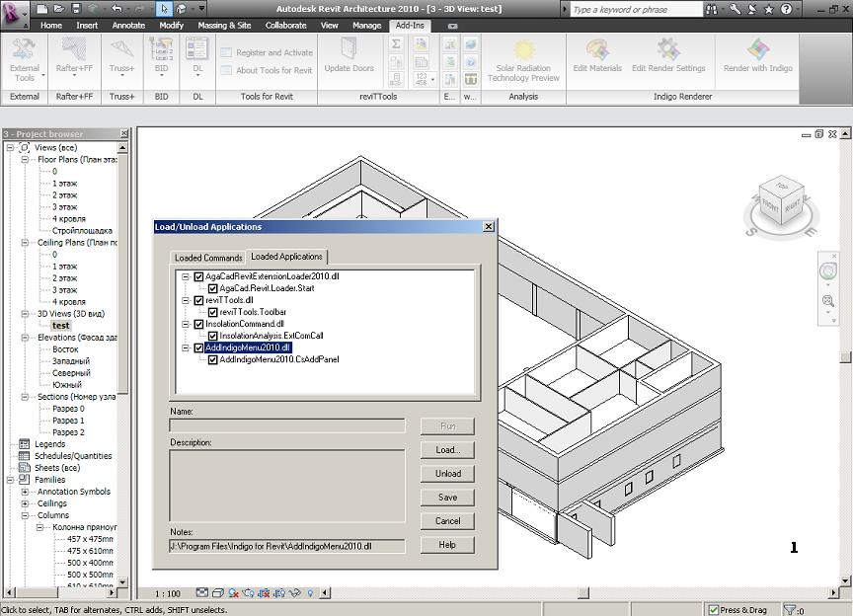
Task: Click the 1 : 100 view scale
Action: (168, 593)
